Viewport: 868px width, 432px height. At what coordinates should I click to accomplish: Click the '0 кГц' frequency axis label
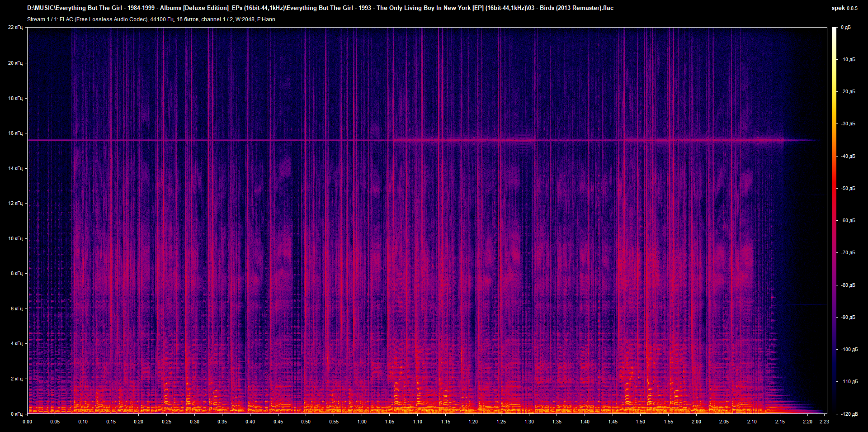click(x=17, y=414)
